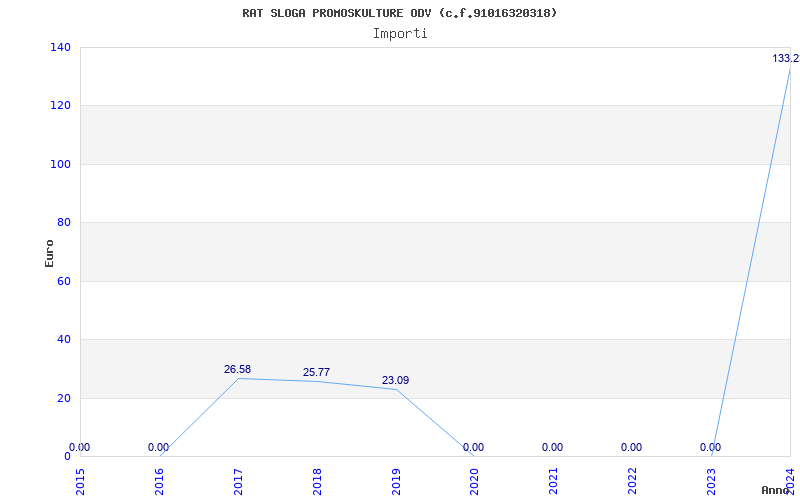Select the 2022 x-axis year label
This screenshot has height=500, width=800.
(x=633, y=481)
